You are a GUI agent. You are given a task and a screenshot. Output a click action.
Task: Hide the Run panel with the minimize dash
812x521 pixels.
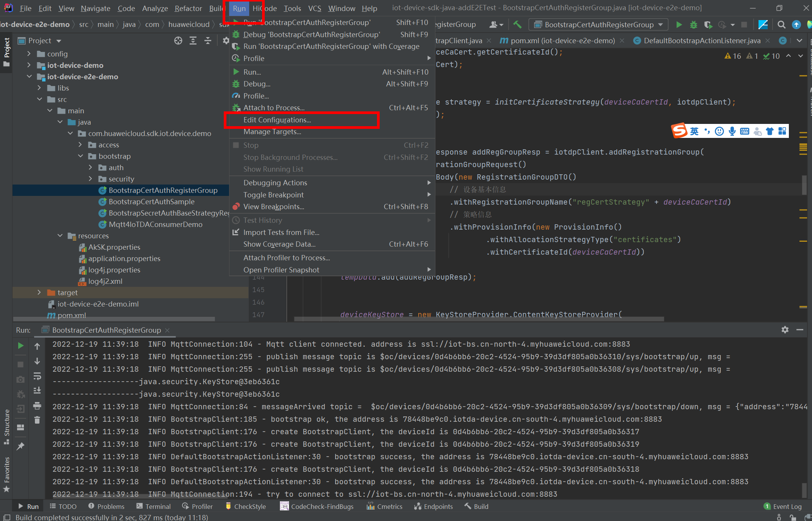pos(800,330)
